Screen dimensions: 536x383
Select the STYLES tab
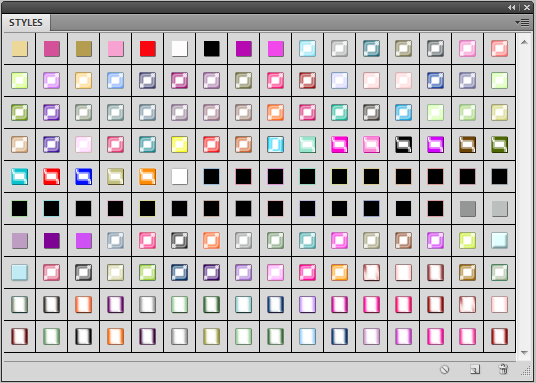click(x=26, y=23)
